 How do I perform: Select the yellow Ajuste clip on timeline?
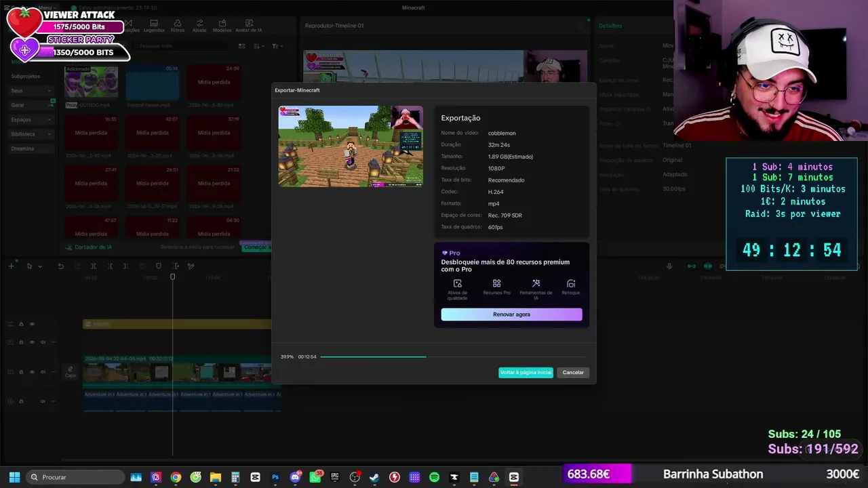(178, 324)
